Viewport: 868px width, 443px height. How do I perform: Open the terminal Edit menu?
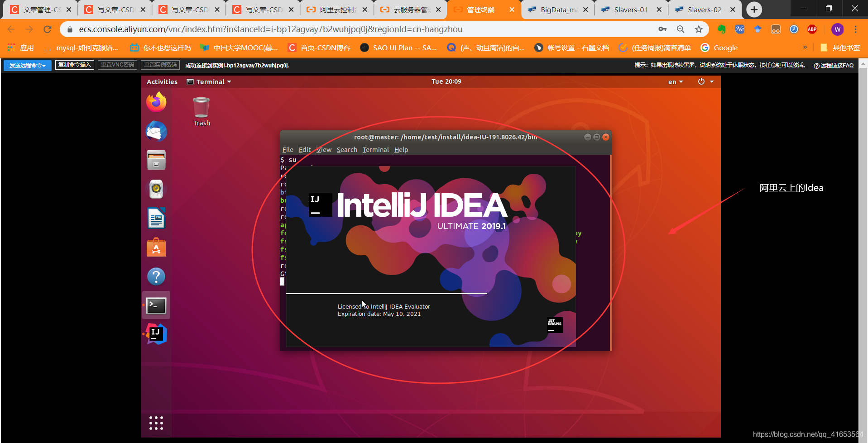point(305,150)
